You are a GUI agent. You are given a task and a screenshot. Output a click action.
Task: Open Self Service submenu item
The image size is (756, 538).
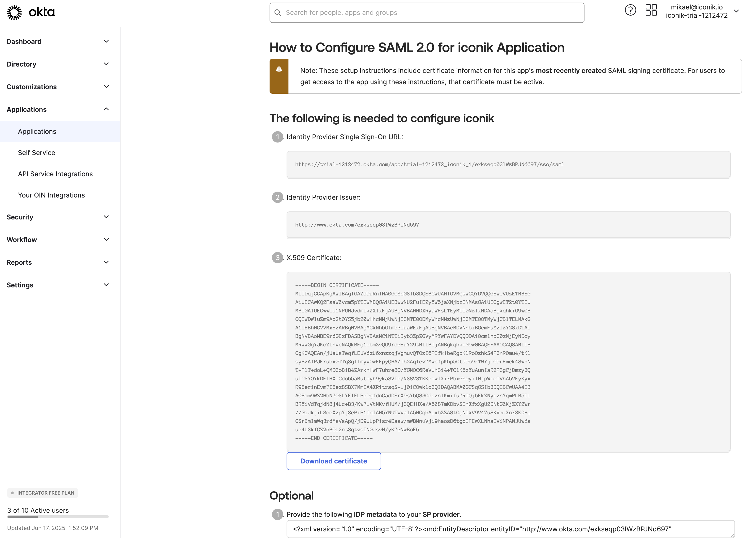click(36, 153)
